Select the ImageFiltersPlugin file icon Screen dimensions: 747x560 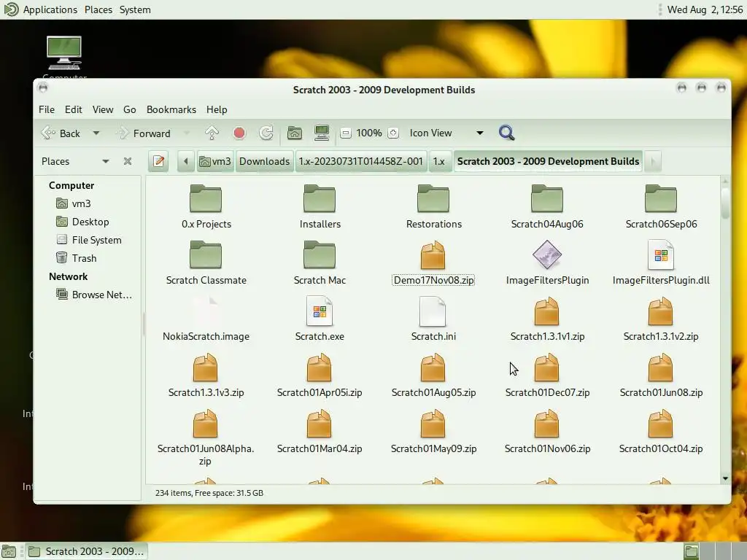(547, 254)
